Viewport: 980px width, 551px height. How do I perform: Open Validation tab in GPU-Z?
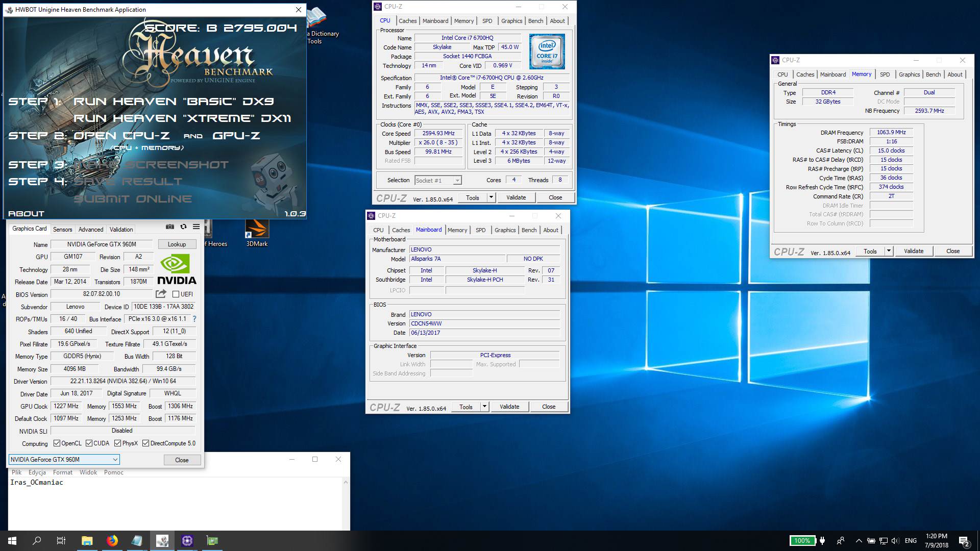pos(121,230)
